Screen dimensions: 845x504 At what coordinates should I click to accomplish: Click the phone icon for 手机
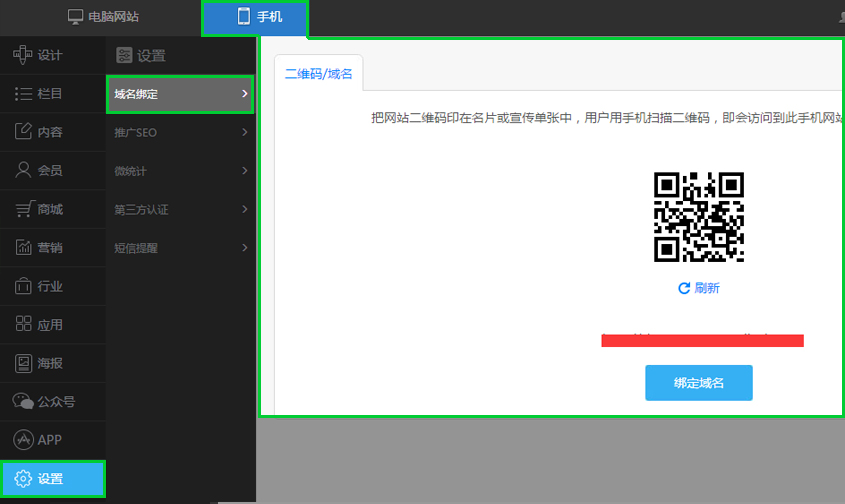tap(244, 16)
